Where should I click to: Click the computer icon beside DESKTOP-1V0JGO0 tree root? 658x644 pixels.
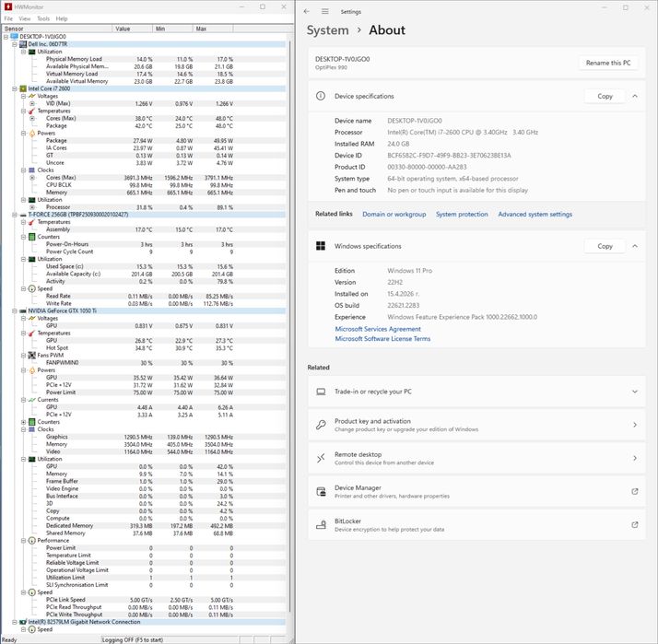click(x=14, y=37)
